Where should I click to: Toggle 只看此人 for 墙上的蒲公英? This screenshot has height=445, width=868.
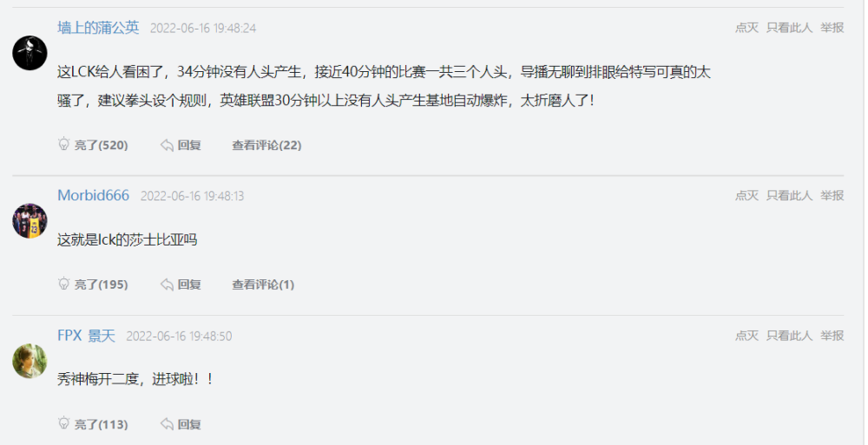click(x=789, y=28)
